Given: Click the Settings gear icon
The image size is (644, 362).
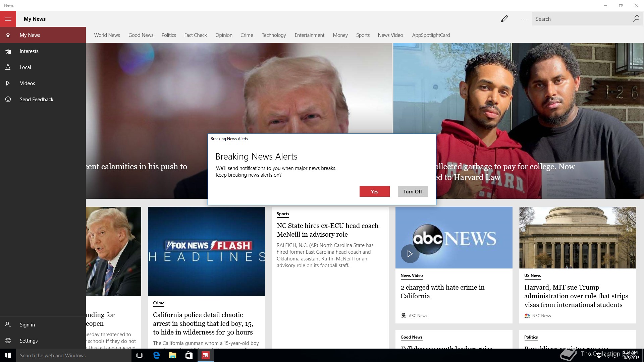Looking at the screenshot, I should tap(8, 341).
